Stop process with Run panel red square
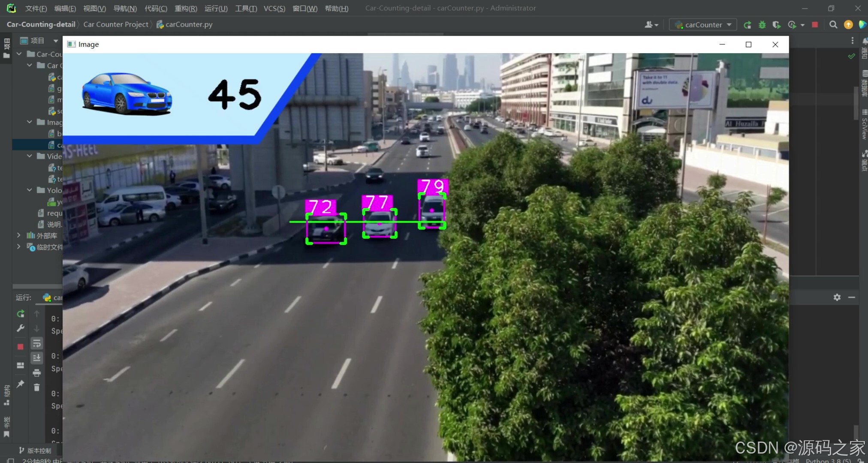Image resolution: width=868 pixels, height=463 pixels. (20, 346)
